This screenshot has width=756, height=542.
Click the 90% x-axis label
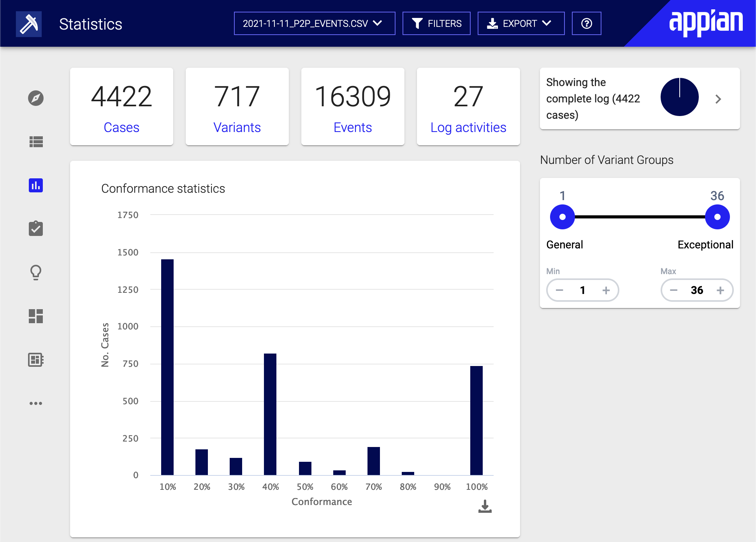point(442,487)
